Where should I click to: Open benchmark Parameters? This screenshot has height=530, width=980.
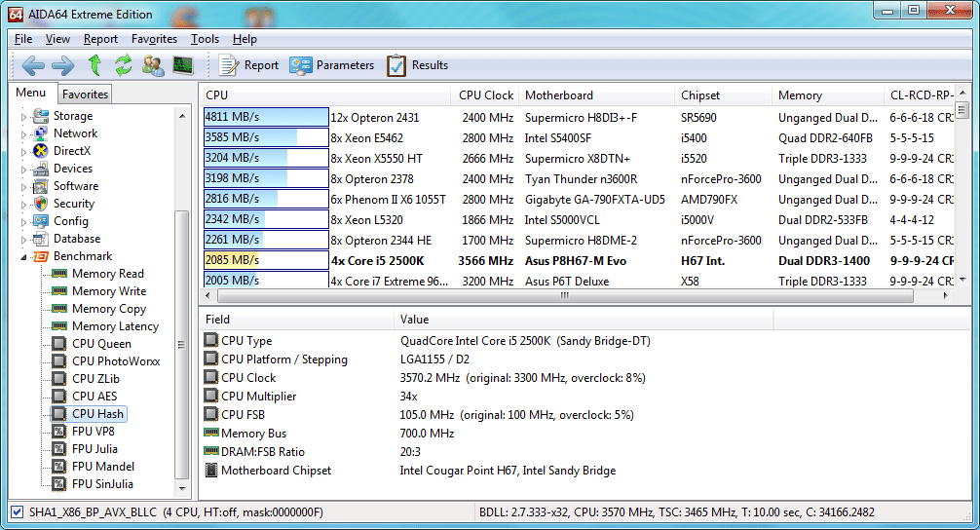332,65
